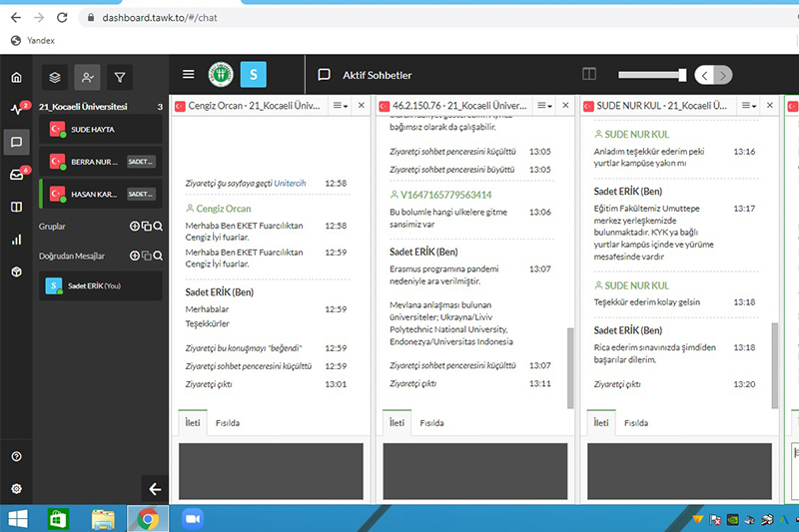Click the filter funnel icon
This screenshot has height=532, width=799.
pos(119,76)
